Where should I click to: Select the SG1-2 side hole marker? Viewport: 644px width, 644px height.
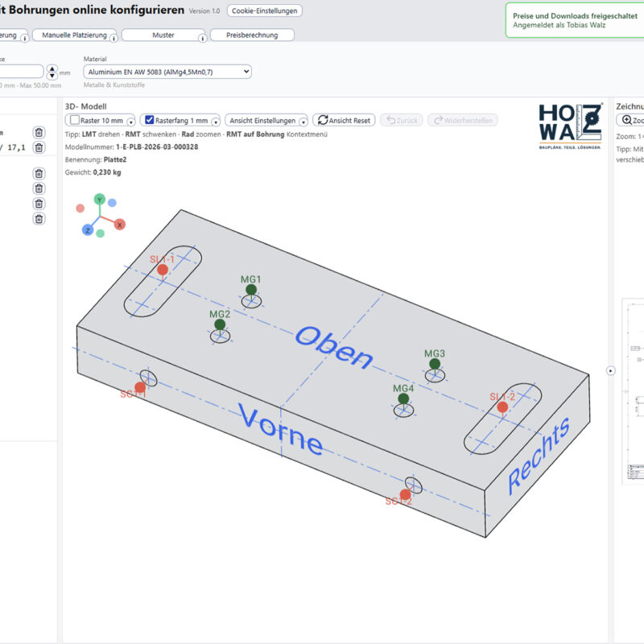coord(406,494)
